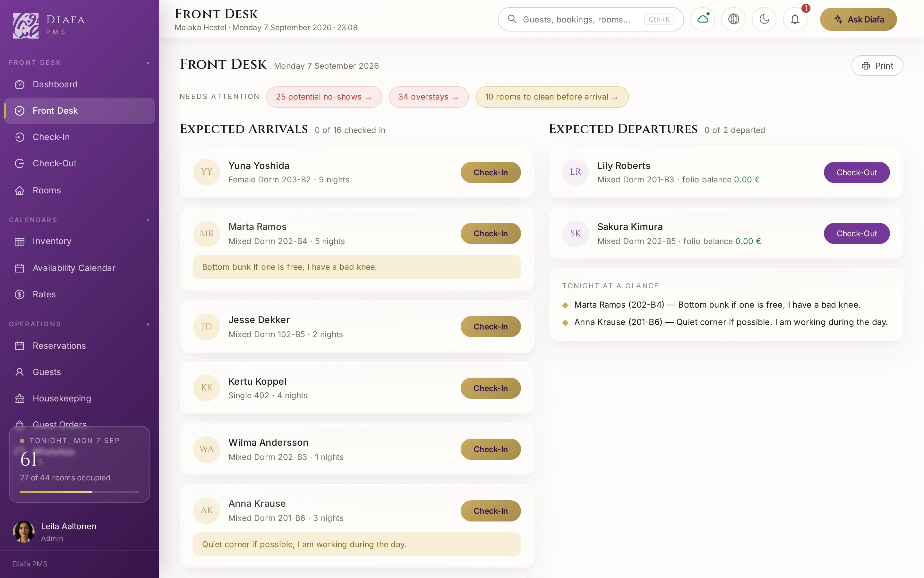Image resolution: width=924 pixels, height=578 pixels.
Task: Click Yuna Yoshida's YY avatar
Action: tap(207, 172)
